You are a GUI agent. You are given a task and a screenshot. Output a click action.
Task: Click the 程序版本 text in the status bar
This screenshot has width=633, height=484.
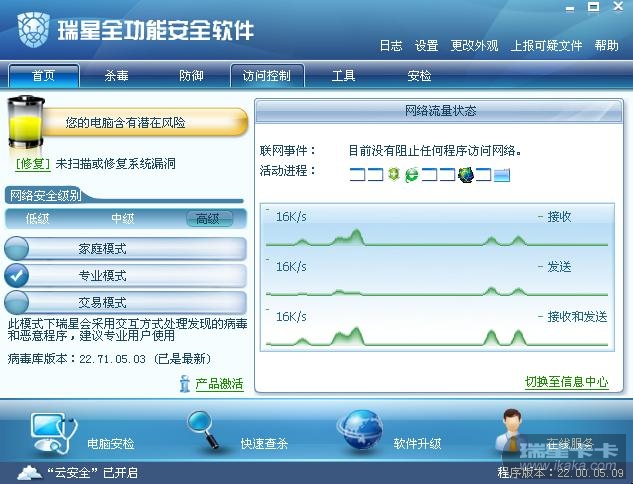tap(560, 472)
